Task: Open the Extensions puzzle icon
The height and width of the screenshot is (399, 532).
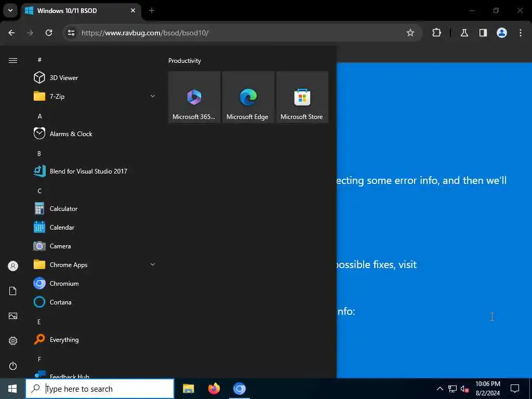Action: (436, 33)
